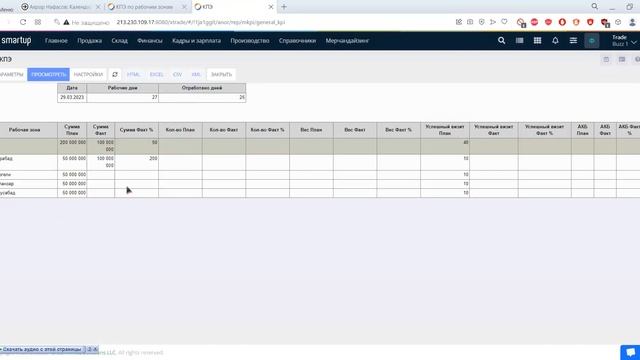Click the browser address bar URL

(x=201, y=22)
